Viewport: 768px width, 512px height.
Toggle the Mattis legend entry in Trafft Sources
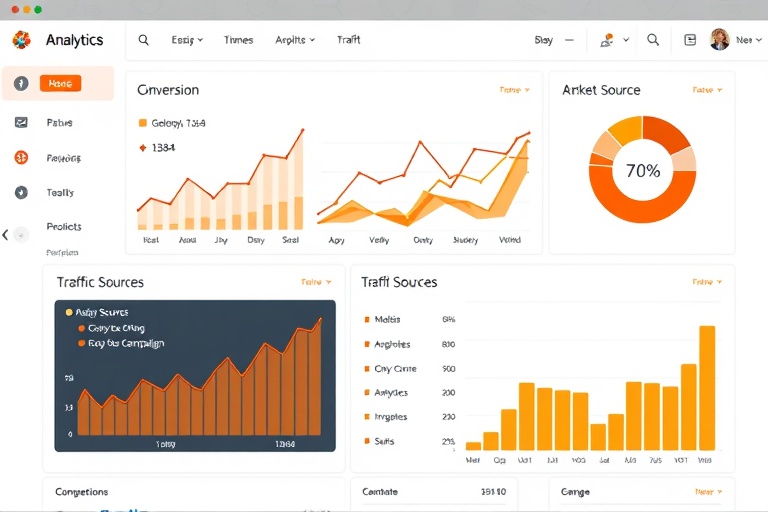click(367, 320)
